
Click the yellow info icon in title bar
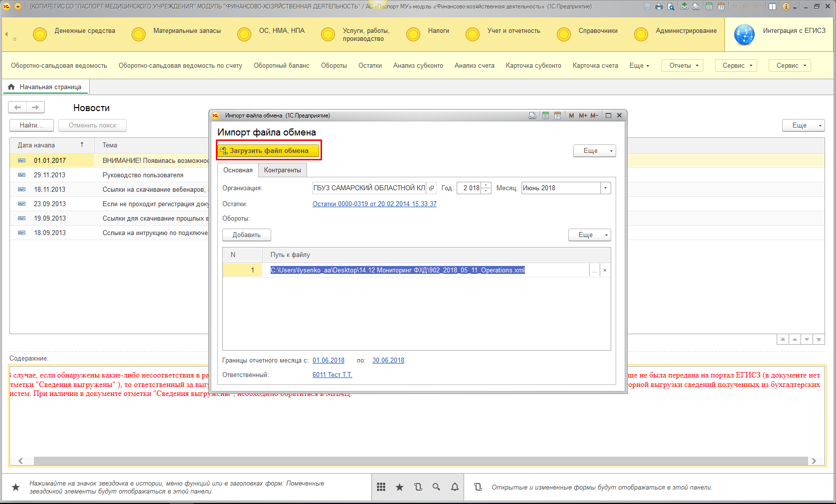[786, 6]
